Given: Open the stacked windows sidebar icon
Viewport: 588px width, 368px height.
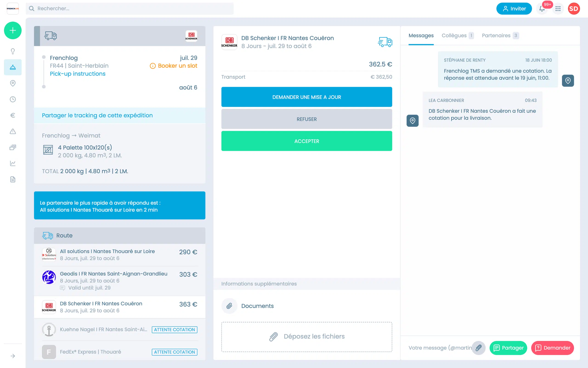Looking at the screenshot, I should (13, 147).
